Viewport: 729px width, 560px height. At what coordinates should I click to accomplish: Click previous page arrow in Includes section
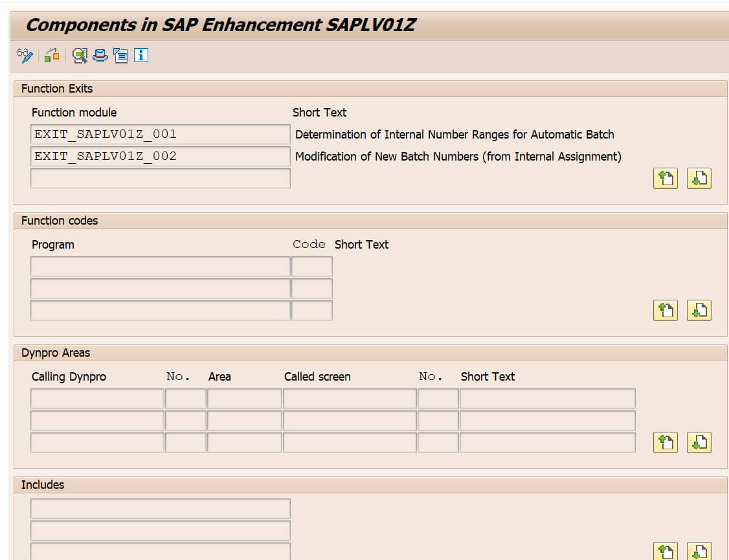click(666, 551)
